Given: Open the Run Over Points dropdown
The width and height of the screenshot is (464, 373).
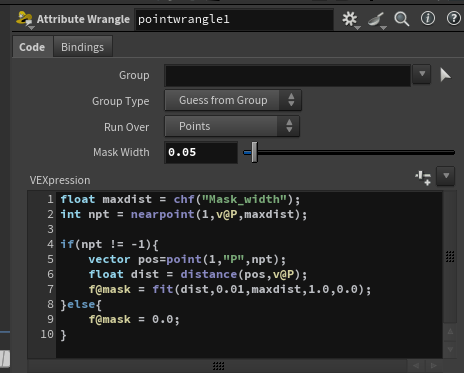Looking at the screenshot, I should (232, 126).
